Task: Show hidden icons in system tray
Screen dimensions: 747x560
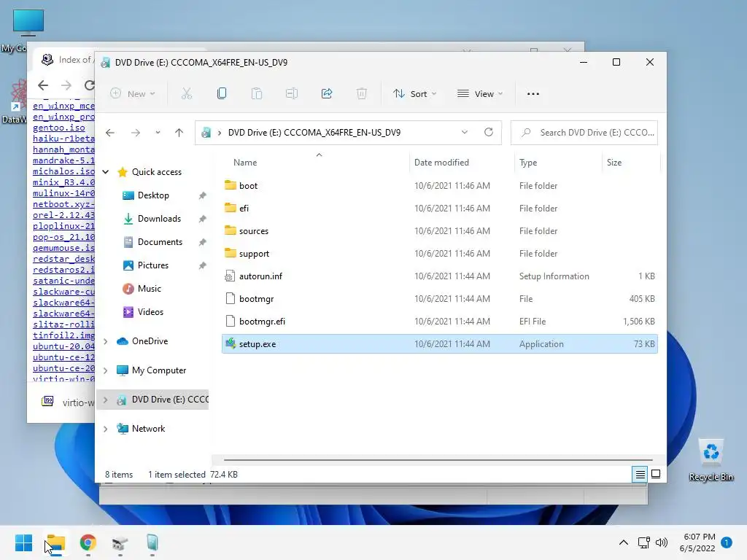Action: point(623,542)
